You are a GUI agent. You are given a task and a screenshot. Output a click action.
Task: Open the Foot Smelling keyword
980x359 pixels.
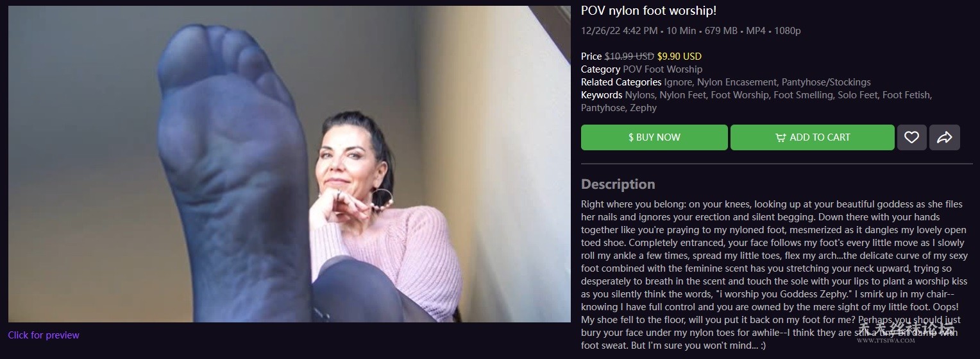(x=805, y=95)
